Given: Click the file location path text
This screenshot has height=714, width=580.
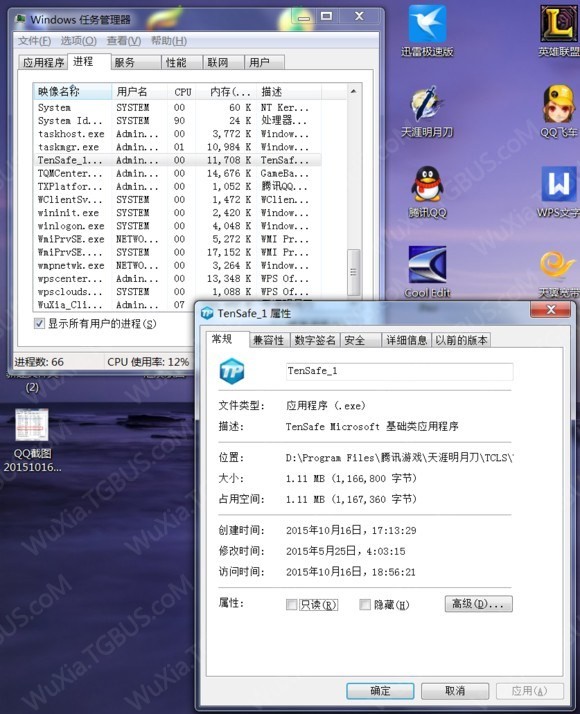Looking at the screenshot, I should [x=399, y=458].
